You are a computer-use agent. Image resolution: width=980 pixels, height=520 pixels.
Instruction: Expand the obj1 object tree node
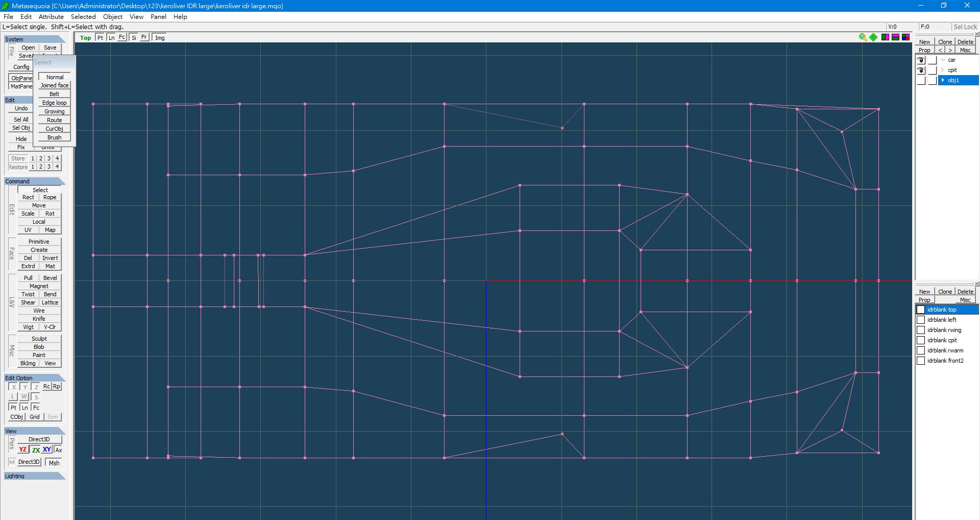tap(943, 81)
